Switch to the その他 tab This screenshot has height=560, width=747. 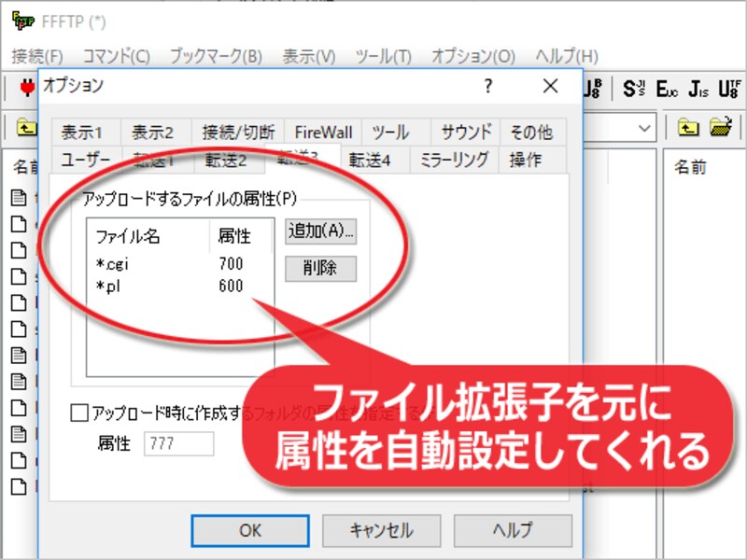pos(532,132)
